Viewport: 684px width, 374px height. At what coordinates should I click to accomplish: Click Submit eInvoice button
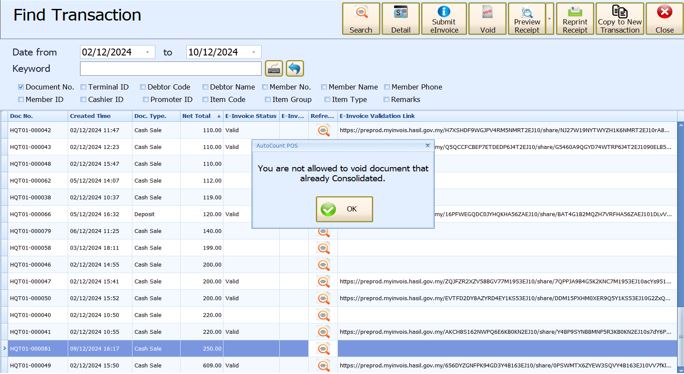coord(444,19)
